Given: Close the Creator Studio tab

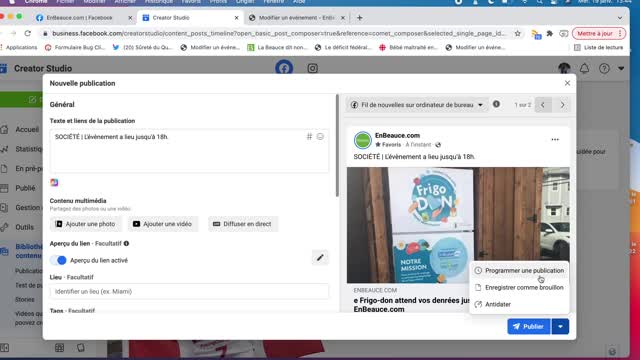Looking at the screenshot, I should point(236,18).
